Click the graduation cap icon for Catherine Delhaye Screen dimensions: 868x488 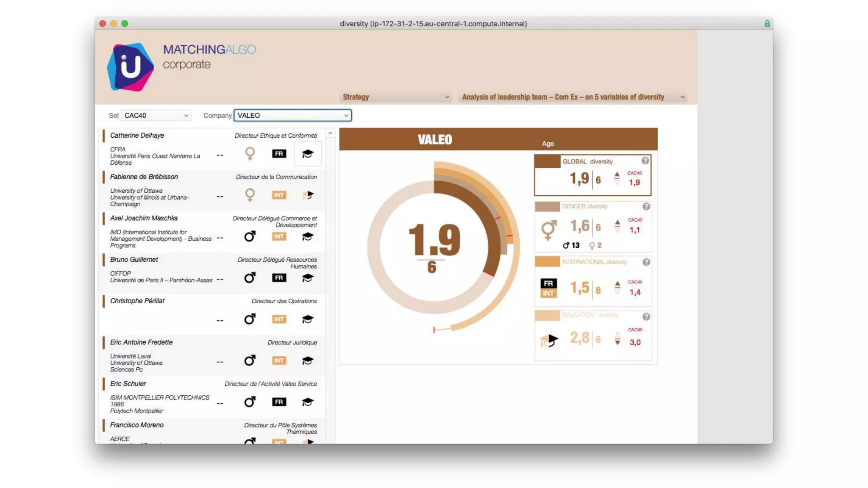tap(307, 154)
